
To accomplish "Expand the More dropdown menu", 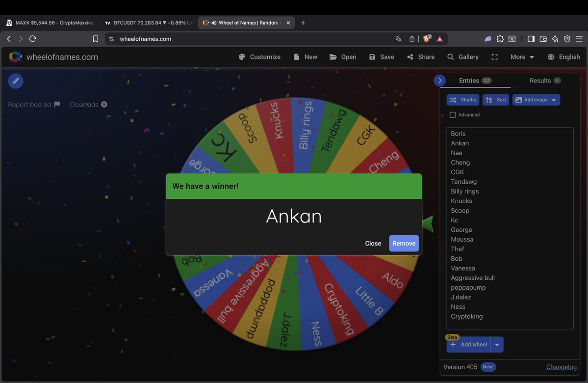I will click(522, 56).
